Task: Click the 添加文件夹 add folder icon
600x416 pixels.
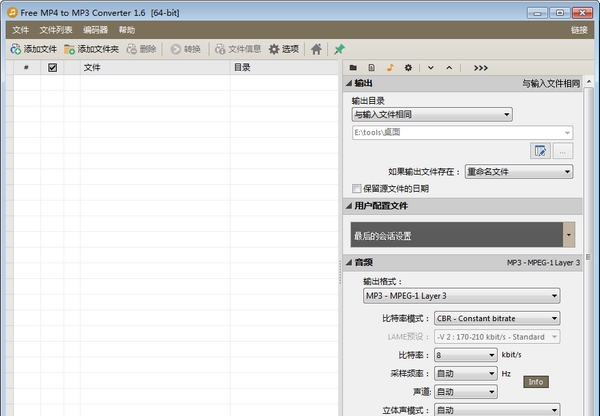Action: tap(69, 49)
